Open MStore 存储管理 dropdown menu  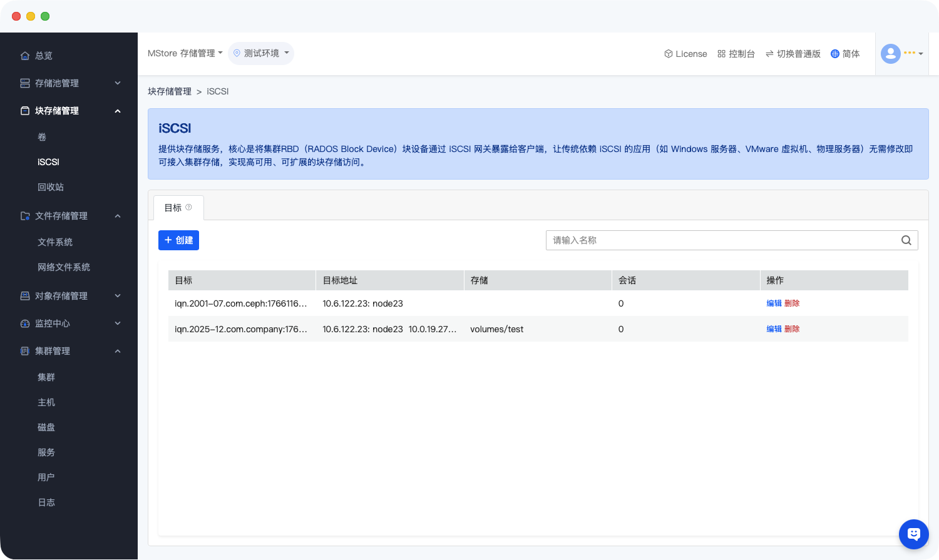click(185, 53)
